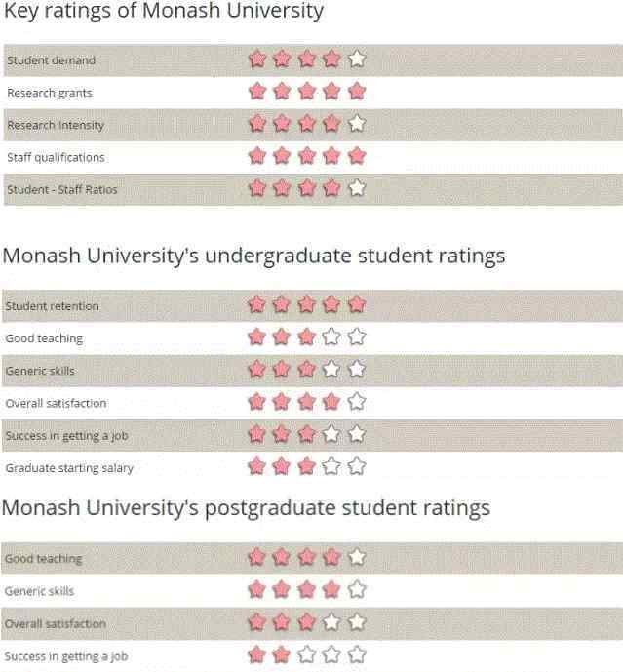
Task: Click the first star of Research grants
Action: pos(257,92)
